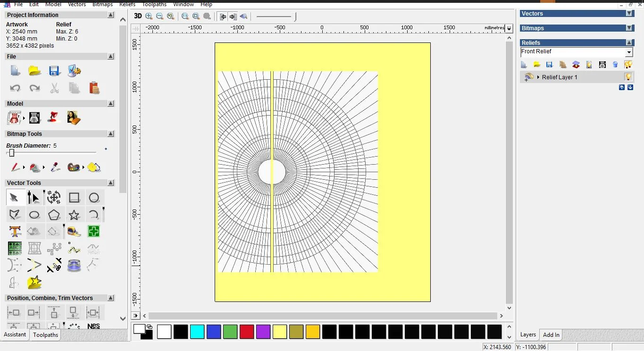The image size is (644, 351).
Task: Select the cyan color swatch
Action: (197, 332)
